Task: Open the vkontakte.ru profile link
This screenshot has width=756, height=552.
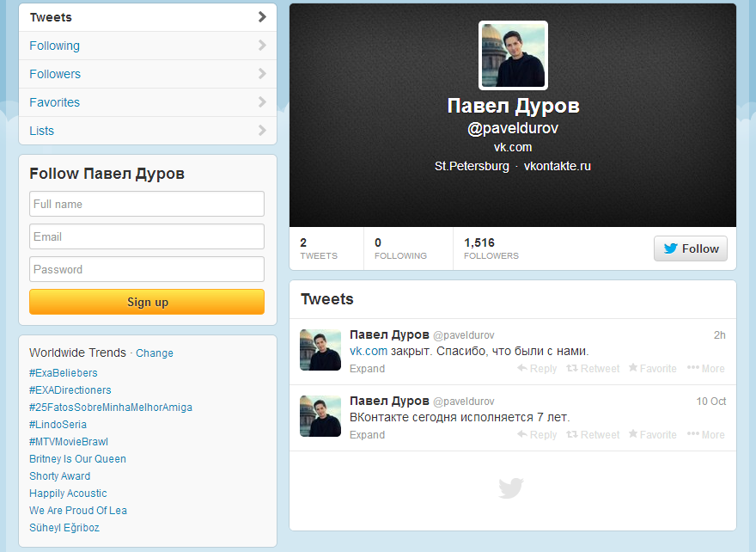Action: pos(557,166)
